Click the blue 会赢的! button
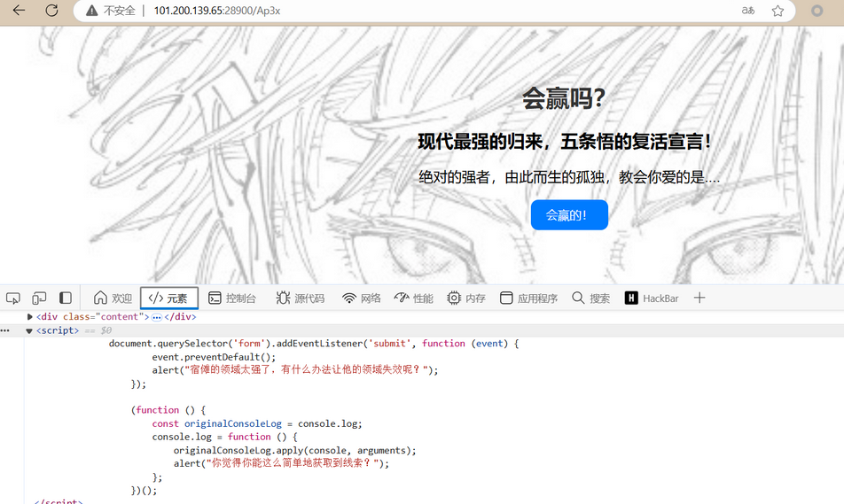The image size is (844, 504). tap(569, 215)
